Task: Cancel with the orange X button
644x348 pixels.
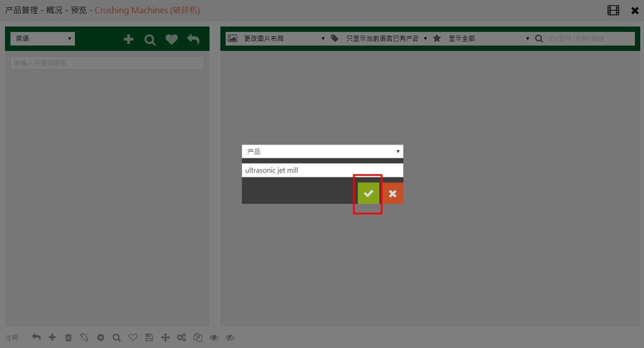Action: [393, 193]
